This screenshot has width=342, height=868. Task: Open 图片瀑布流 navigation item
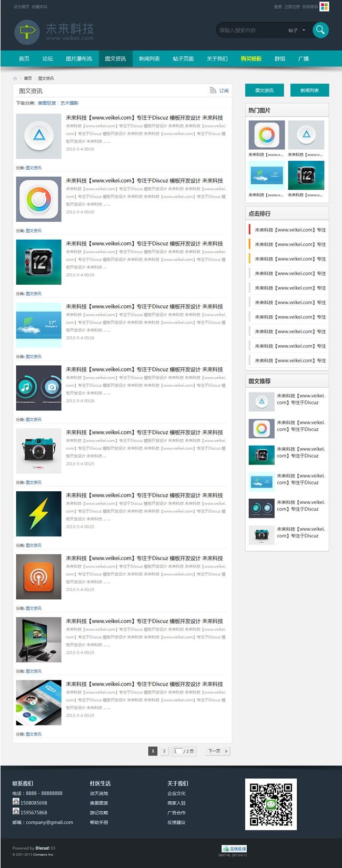pyautogui.click(x=79, y=59)
